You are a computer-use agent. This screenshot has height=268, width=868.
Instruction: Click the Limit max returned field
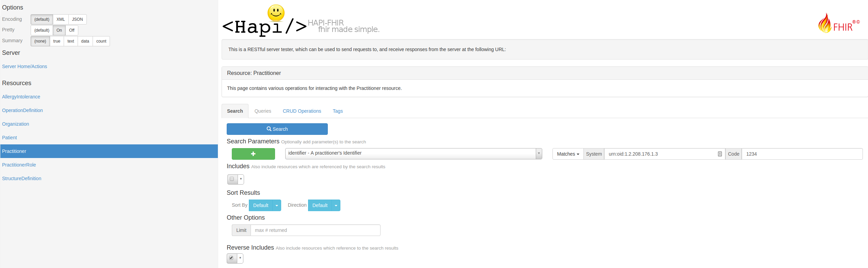pos(315,230)
